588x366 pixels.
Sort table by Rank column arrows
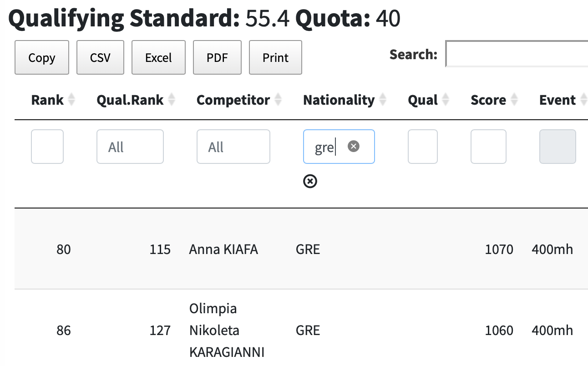tap(71, 100)
